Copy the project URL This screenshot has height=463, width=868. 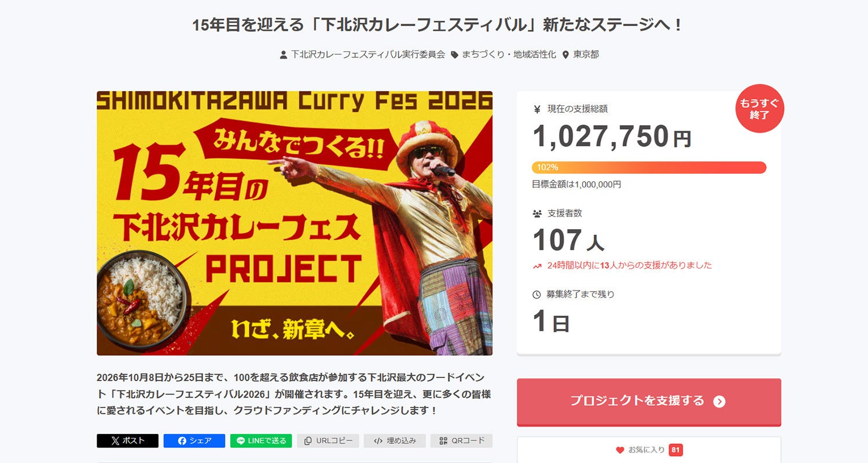pos(328,440)
